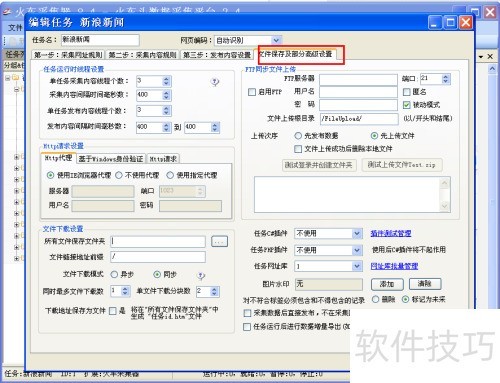The image size is (500, 383).
Task: Click the browse button for file save folder
Action: [x=219, y=241]
